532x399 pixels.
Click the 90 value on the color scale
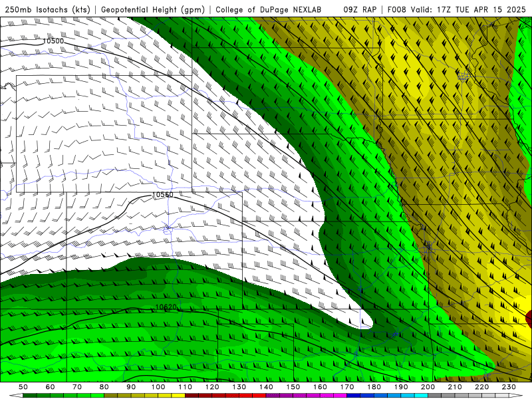pos(131,387)
